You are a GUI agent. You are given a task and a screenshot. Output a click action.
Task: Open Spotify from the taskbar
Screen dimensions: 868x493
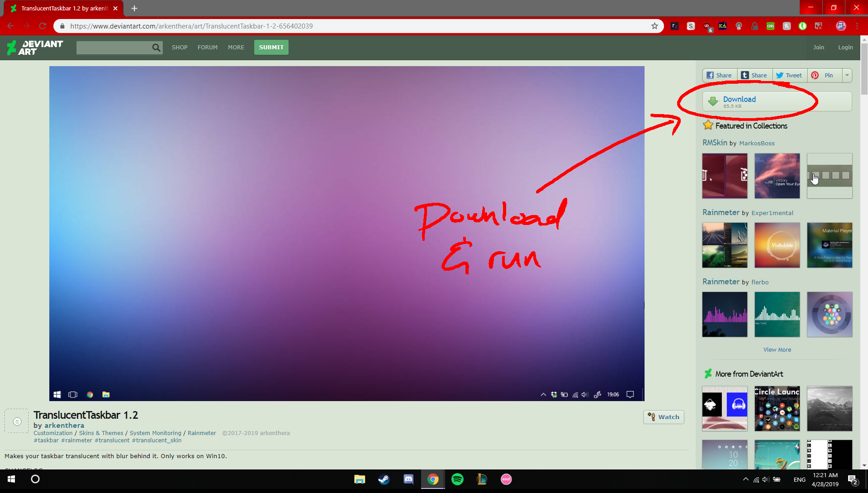click(457, 479)
